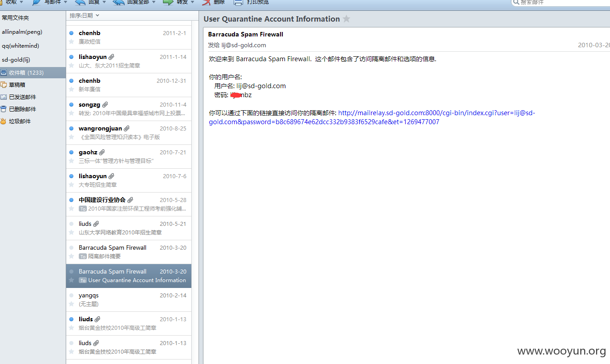Click the Deleted mail trash icon 已删除邮件
The image size is (610, 364).
(4, 109)
